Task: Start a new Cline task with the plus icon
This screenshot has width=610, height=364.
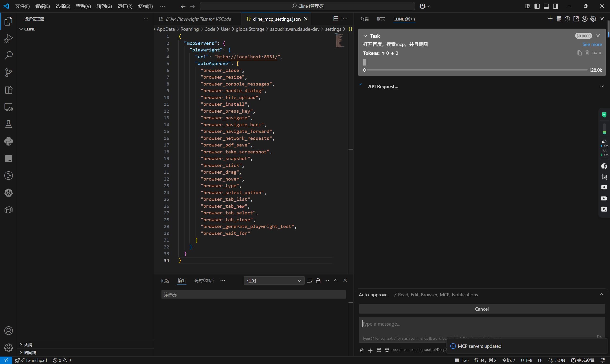Action: click(550, 19)
